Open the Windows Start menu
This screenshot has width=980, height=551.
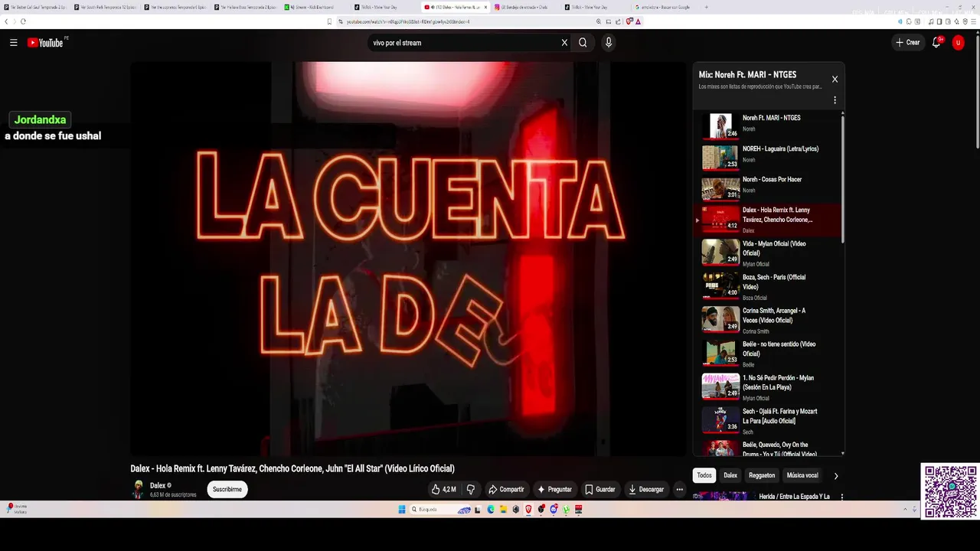[x=401, y=509]
